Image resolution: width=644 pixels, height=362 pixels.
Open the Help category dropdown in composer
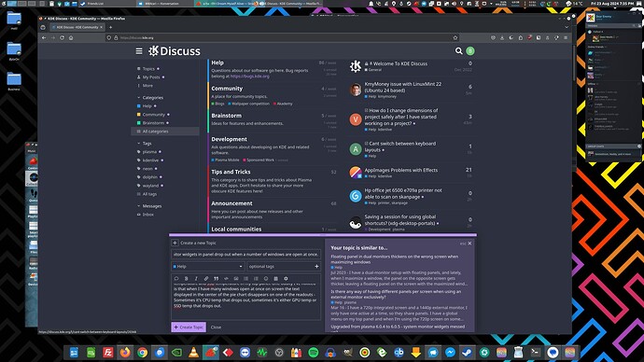208,267
